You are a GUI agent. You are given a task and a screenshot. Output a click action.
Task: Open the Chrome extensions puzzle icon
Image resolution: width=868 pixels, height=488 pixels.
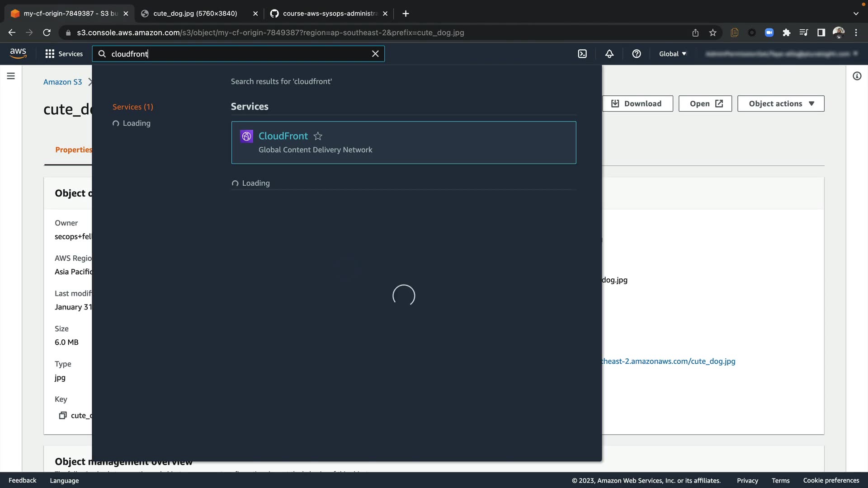(787, 33)
